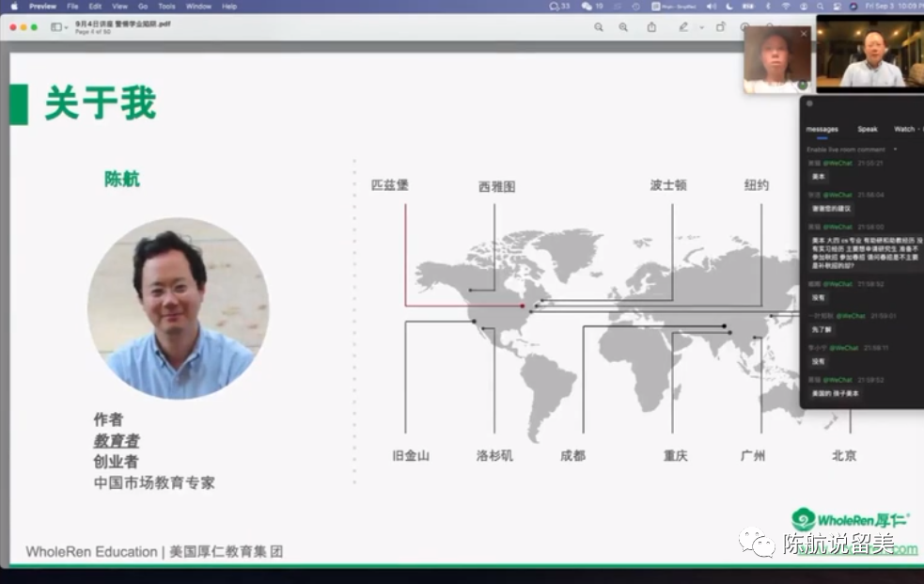Open the Apple menu icon
The height and width of the screenshot is (584, 924).
click(x=14, y=6)
